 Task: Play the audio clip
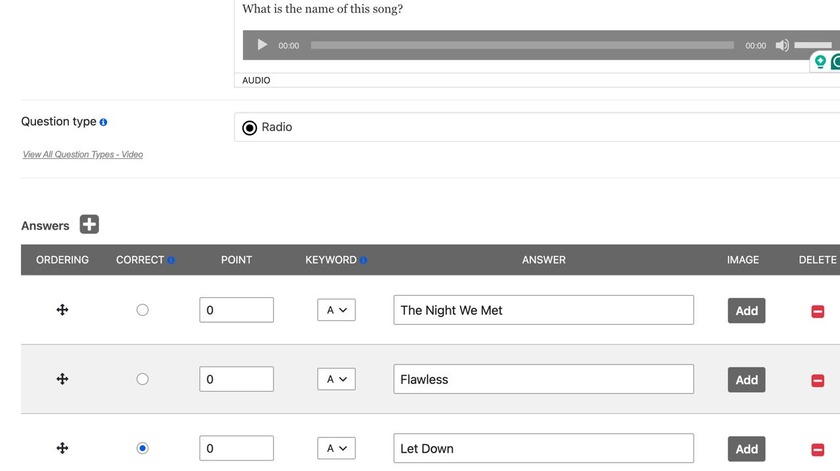[x=262, y=45]
